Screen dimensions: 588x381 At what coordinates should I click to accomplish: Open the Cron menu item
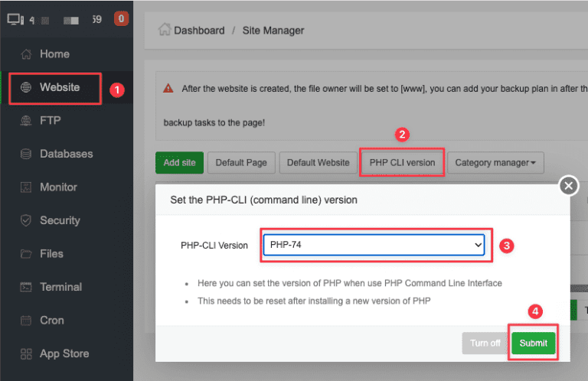coord(52,321)
